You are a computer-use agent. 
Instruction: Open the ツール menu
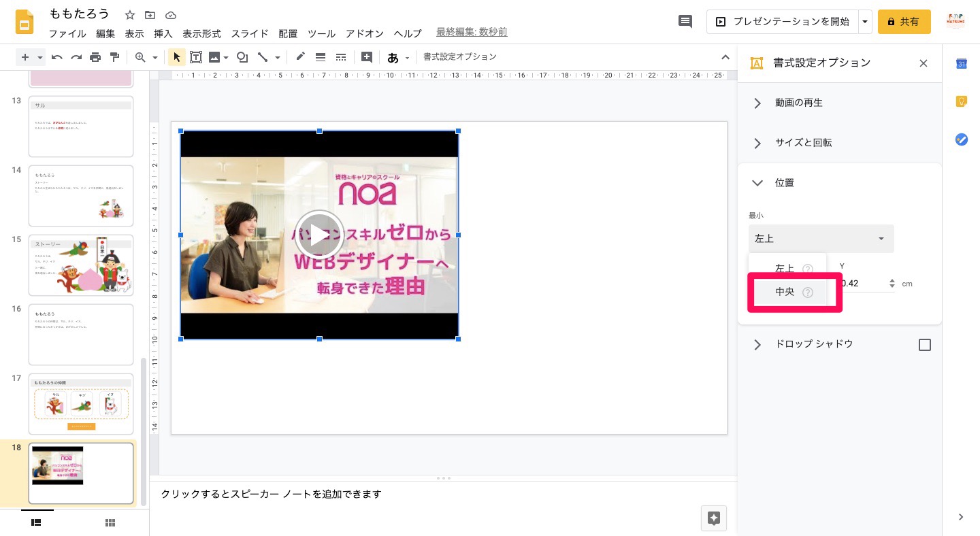[321, 33]
